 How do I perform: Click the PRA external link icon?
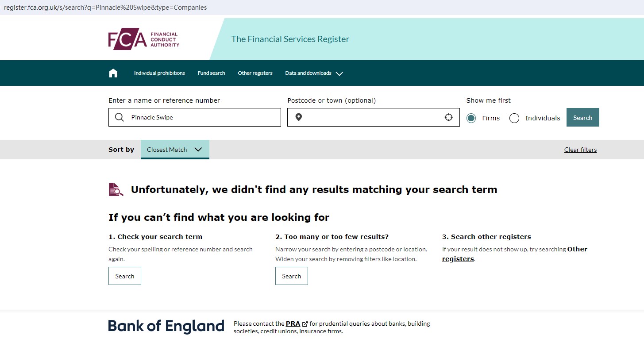click(x=305, y=324)
